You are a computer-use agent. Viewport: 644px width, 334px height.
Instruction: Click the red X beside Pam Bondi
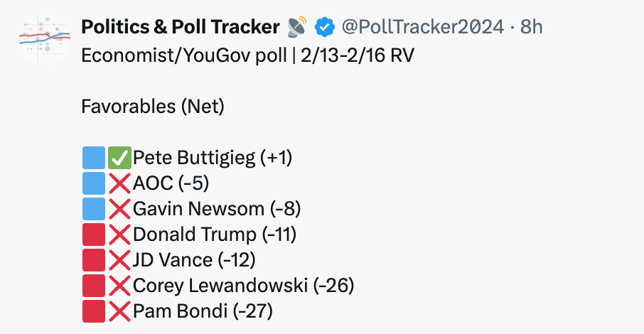(119, 311)
